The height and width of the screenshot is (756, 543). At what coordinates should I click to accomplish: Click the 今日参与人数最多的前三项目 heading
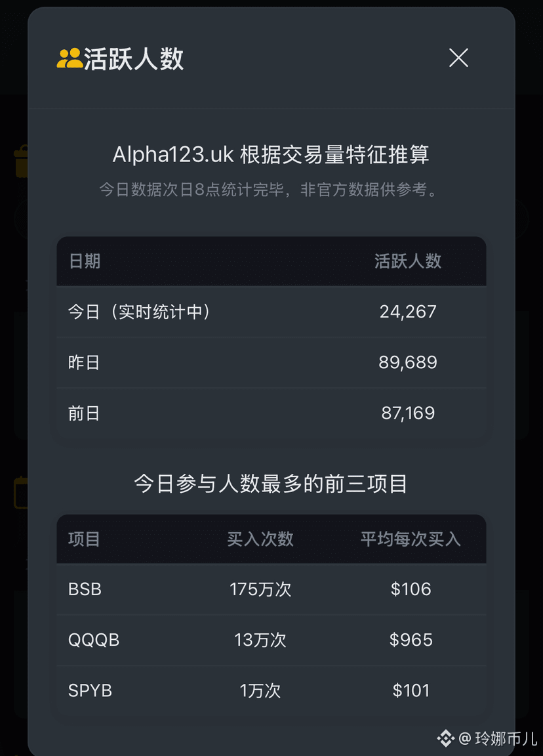271,484
